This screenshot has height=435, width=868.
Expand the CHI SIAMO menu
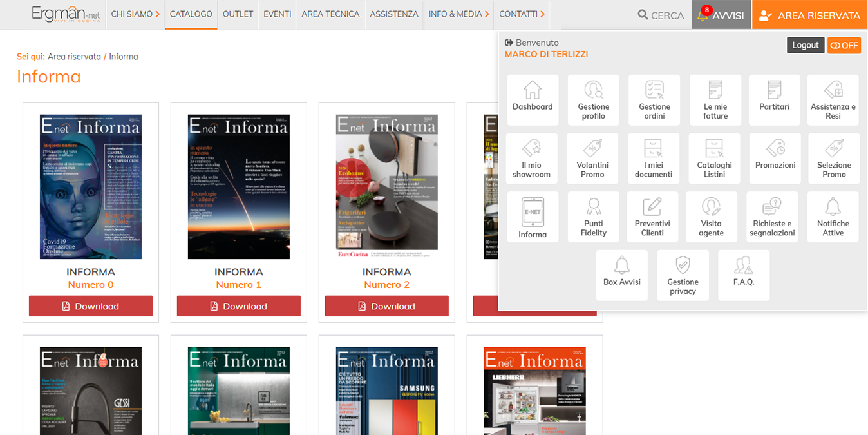135,14
